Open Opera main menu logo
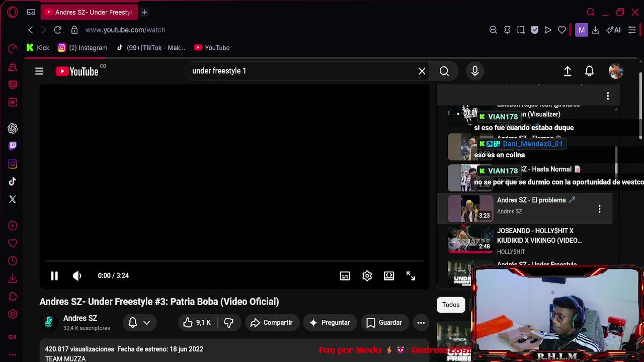 coord(13,12)
